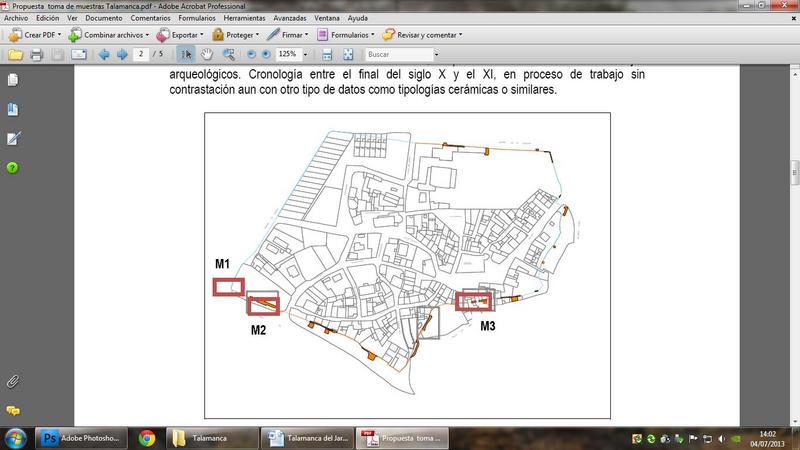Open the Ver menu
This screenshot has height=450, width=800.
pos(72,18)
